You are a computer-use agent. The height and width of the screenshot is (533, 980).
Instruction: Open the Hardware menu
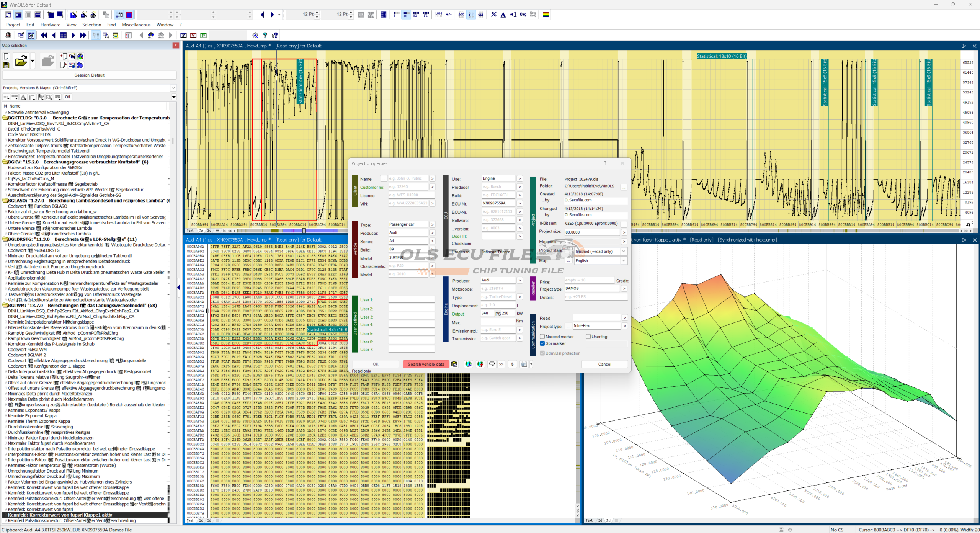coord(50,25)
